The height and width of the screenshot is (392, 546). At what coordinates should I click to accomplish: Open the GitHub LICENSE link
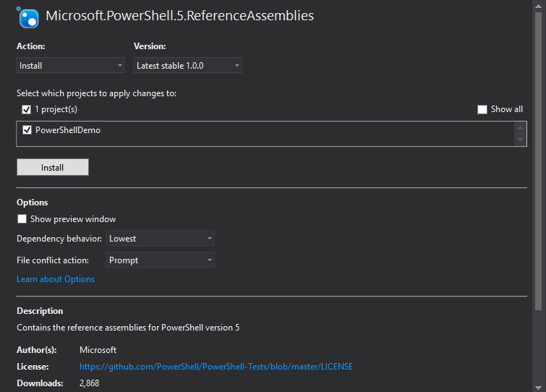(x=216, y=367)
